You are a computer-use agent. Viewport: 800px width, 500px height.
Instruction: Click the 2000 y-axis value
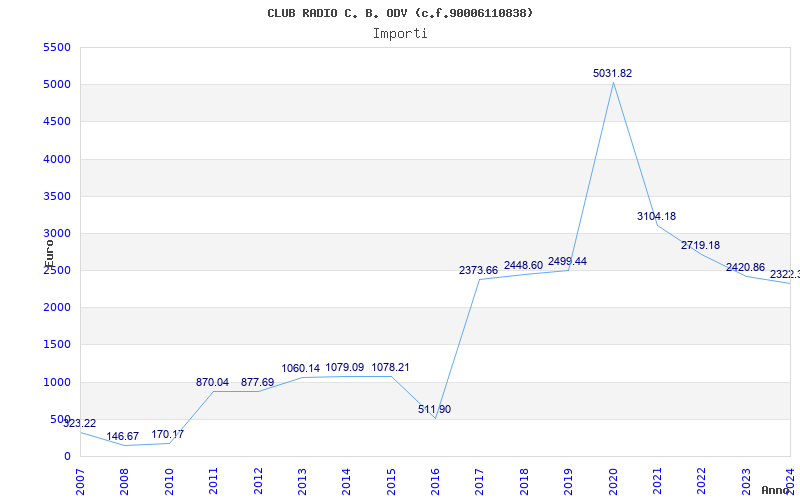pos(57,308)
